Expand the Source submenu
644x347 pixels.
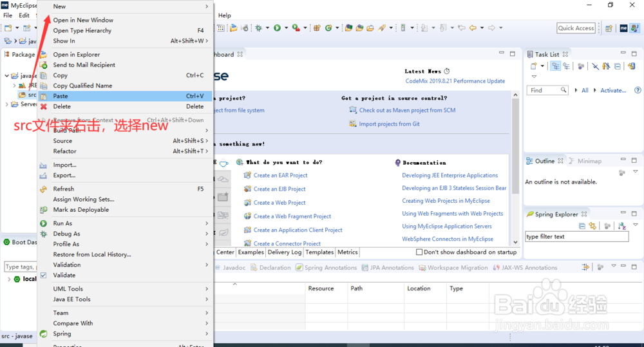point(126,140)
